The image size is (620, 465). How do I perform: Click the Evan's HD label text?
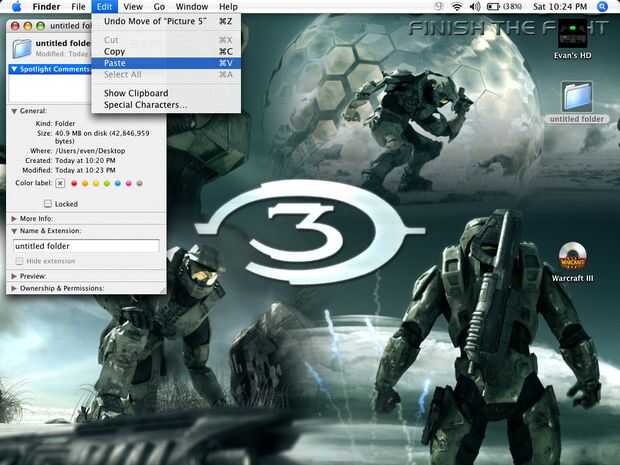click(x=572, y=55)
